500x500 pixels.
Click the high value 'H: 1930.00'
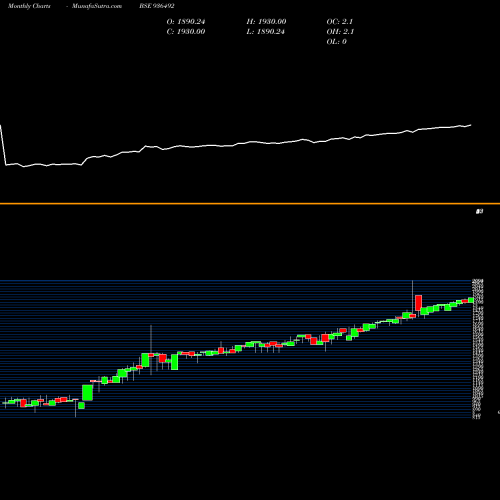[266, 22]
